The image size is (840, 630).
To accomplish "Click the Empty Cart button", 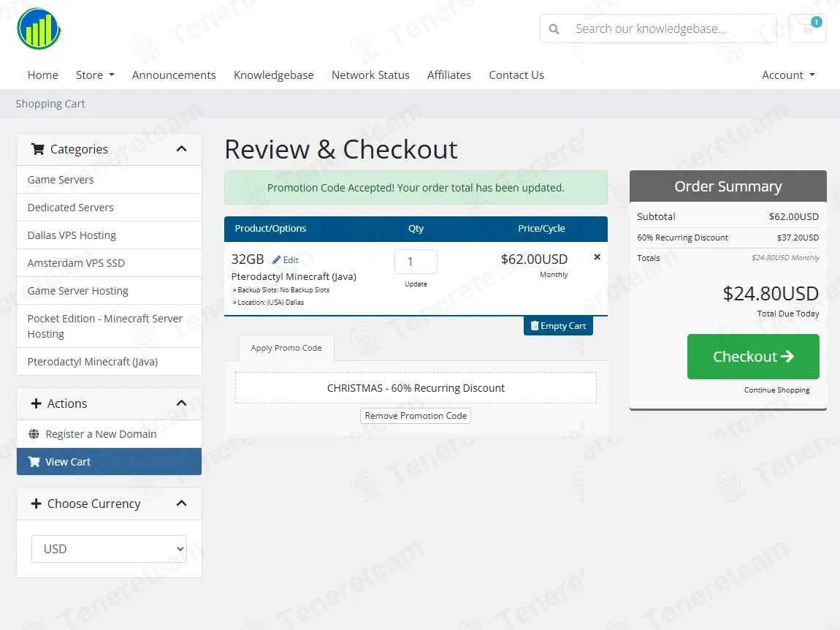I will pyautogui.click(x=557, y=326).
